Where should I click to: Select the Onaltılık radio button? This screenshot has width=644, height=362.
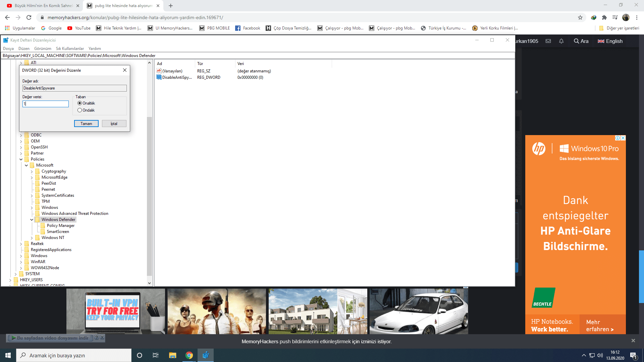coord(79,103)
